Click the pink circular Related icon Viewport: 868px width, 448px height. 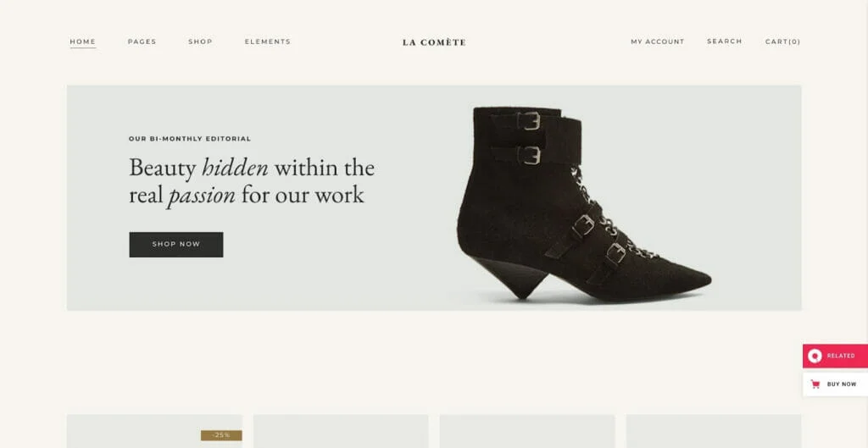tap(815, 357)
